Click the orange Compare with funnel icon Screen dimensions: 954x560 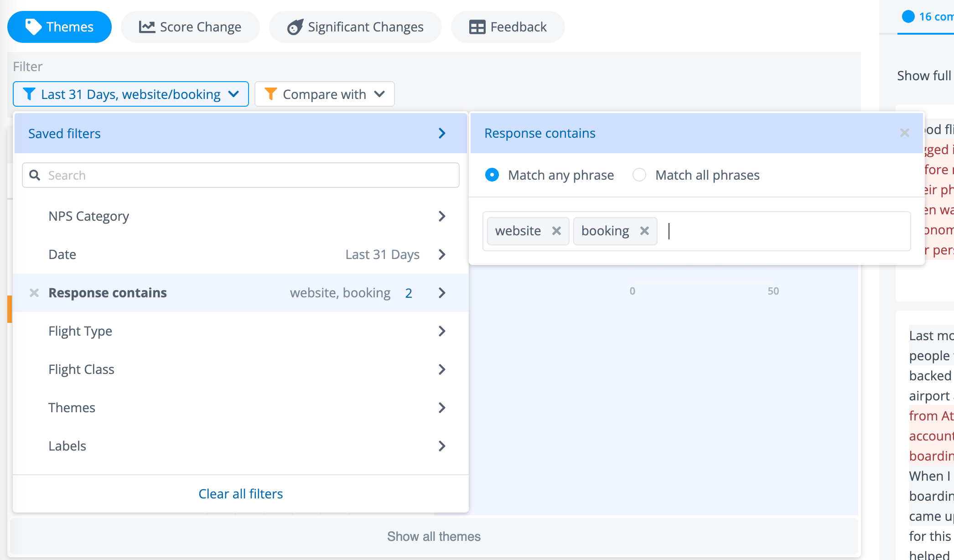click(271, 94)
